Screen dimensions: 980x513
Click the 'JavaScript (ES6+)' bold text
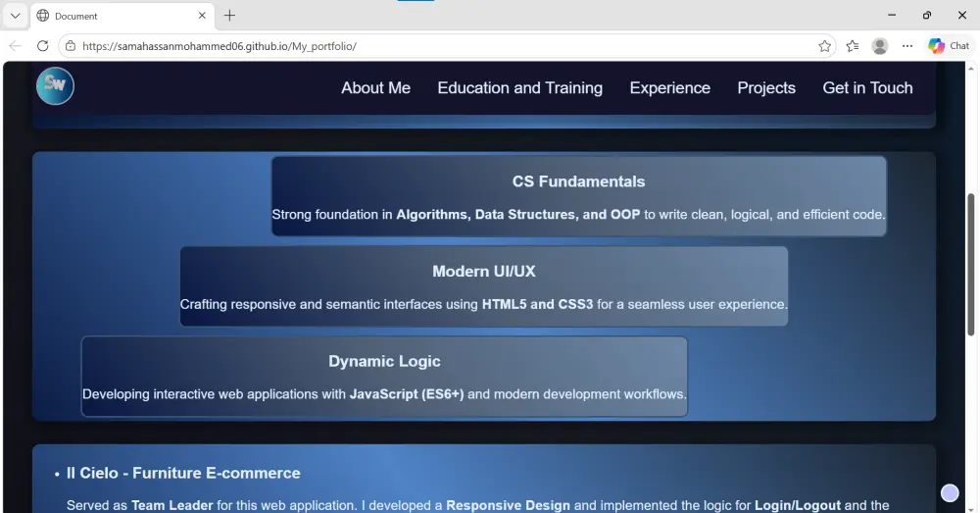click(x=407, y=394)
